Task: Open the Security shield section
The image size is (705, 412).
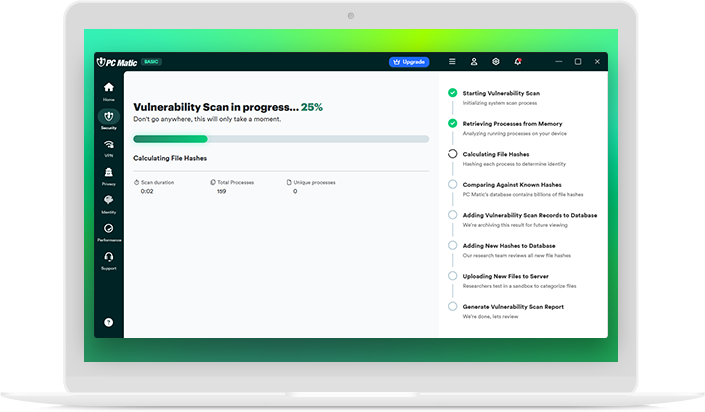Action: (x=109, y=118)
